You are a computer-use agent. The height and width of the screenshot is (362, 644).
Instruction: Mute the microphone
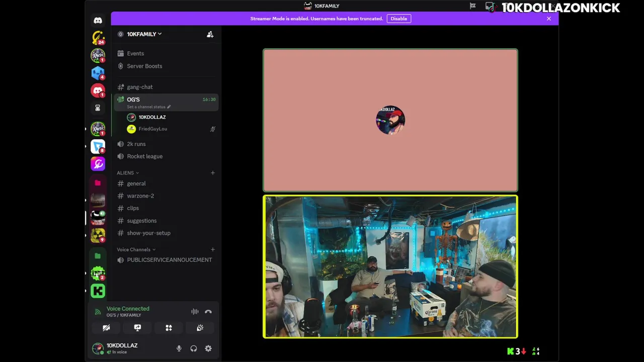[179, 348]
